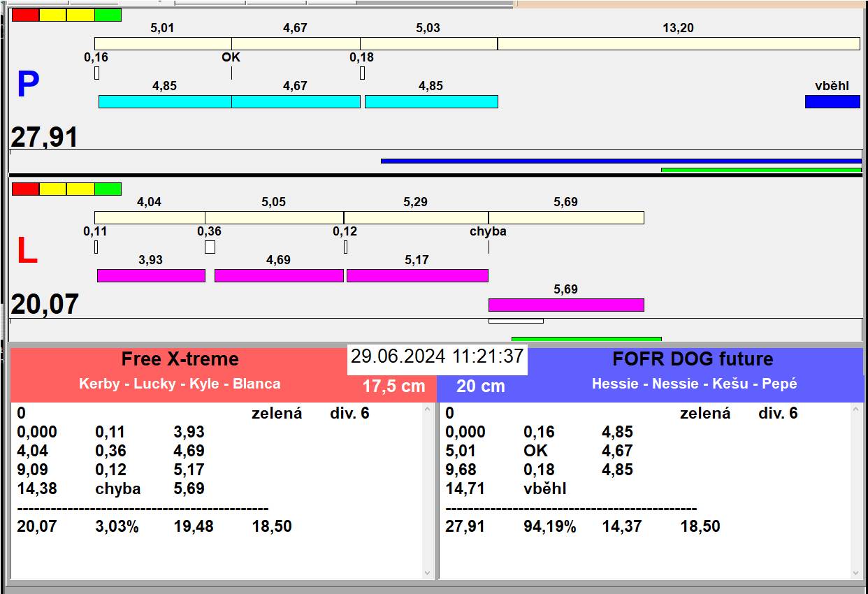Click the red start light in lane P
This screenshot has height=594, width=868.
tap(26, 15)
